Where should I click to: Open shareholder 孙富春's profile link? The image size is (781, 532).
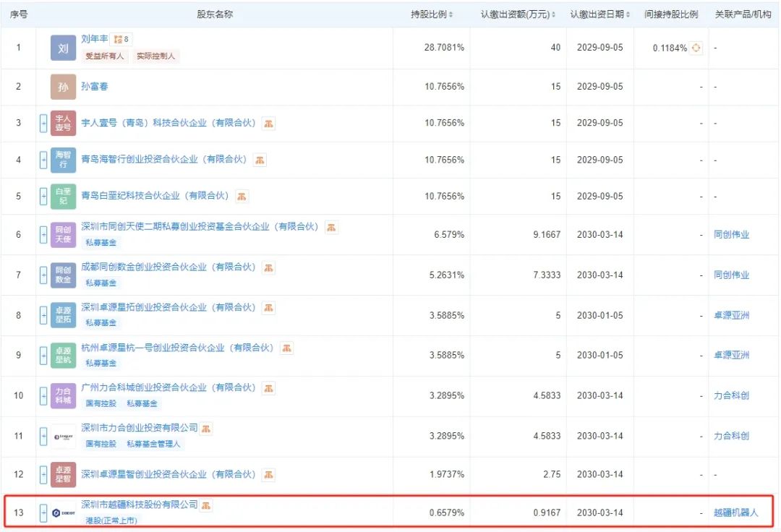[94, 86]
